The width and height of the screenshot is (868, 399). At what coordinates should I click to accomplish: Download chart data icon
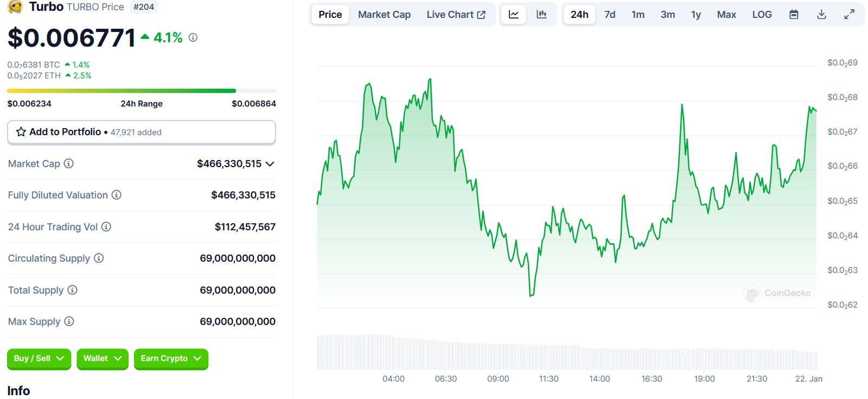point(822,15)
